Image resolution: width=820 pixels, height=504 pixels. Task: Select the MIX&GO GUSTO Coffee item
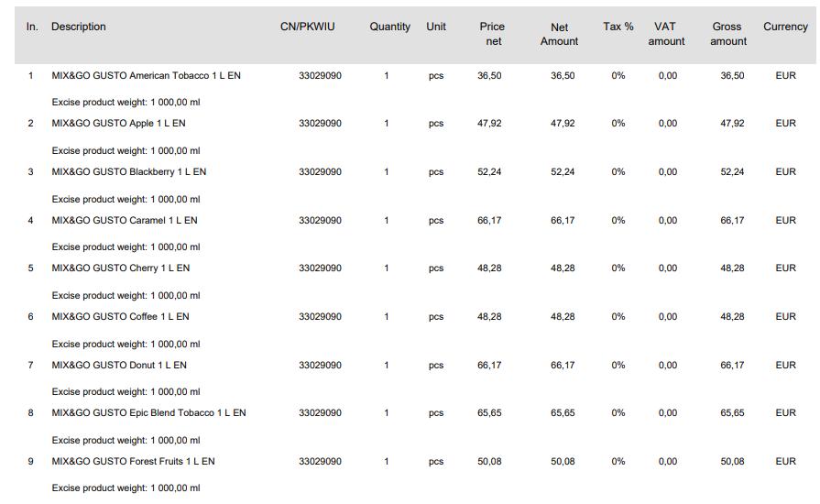(x=120, y=317)
